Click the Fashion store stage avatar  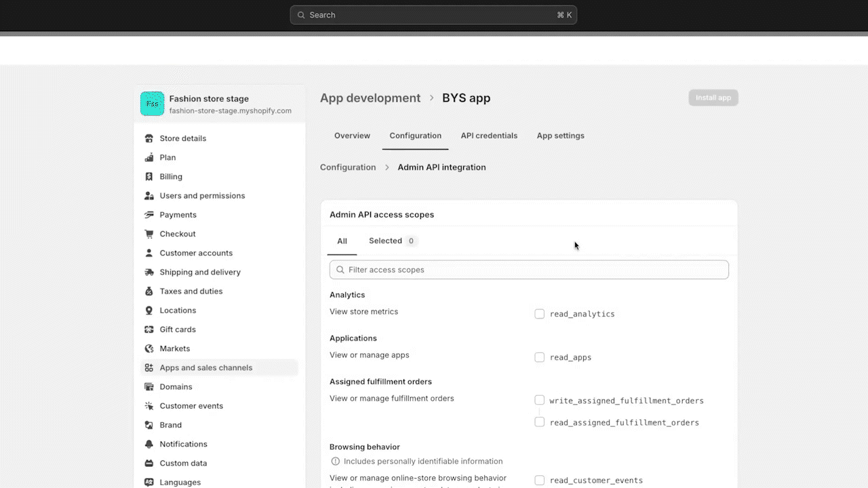[153, 104]
